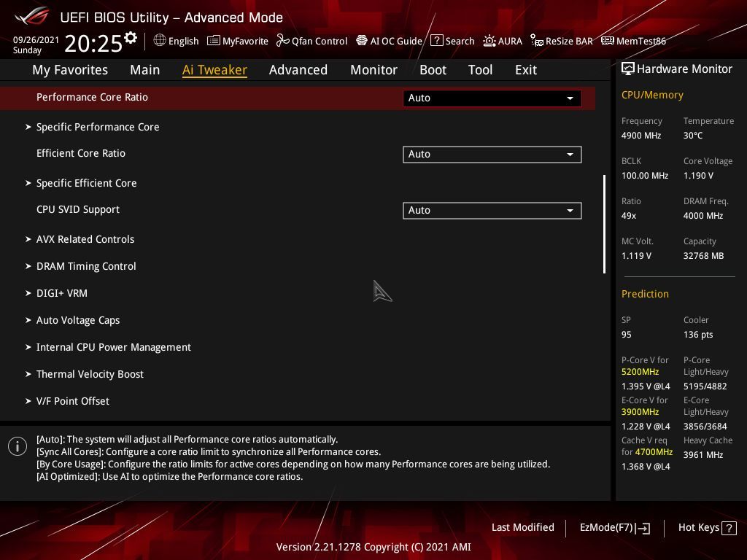The height and width of the screenshot is (560, 747).
Task: Click the Hardware Monitor display icon
Action: click(x=627, y=69)
